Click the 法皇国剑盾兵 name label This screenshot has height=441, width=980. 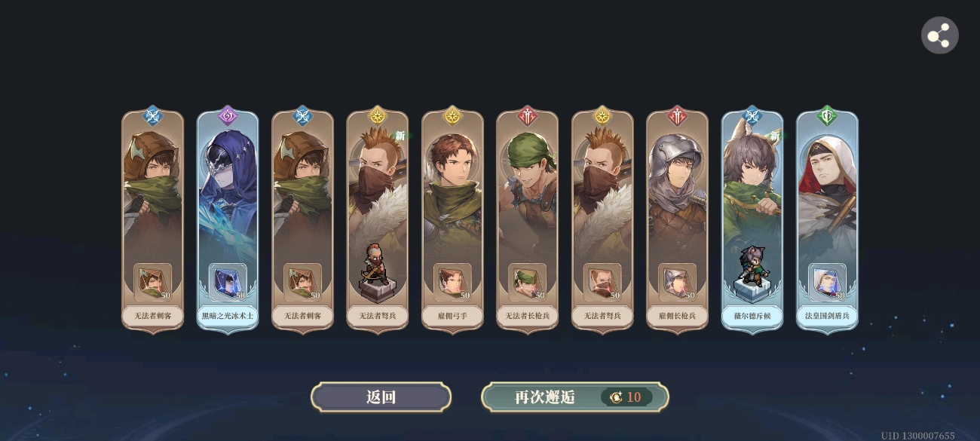coord(827,316)
